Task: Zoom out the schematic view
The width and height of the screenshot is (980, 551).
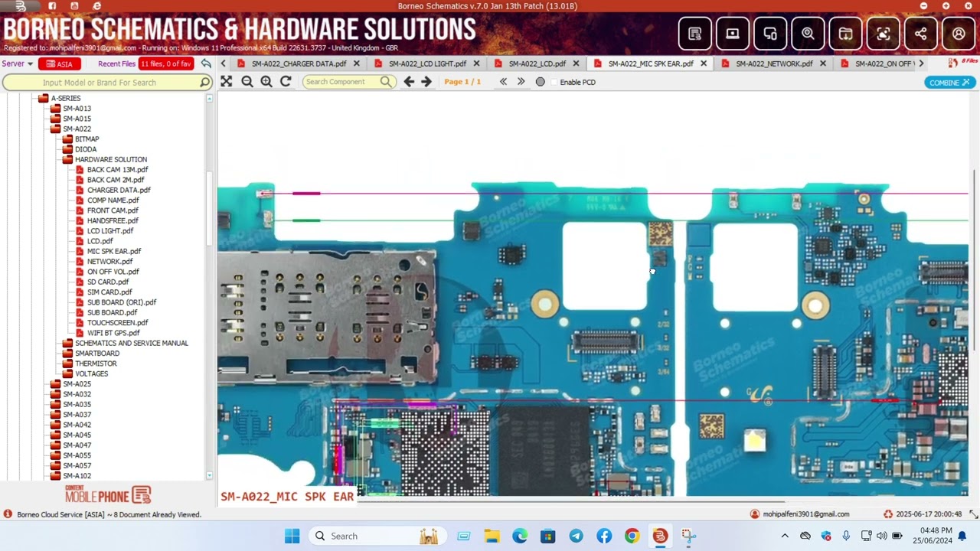Action: point(247,81)
